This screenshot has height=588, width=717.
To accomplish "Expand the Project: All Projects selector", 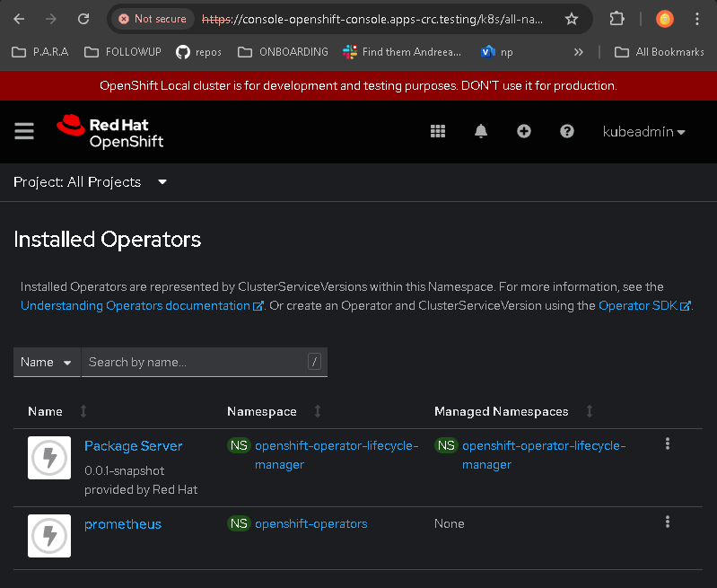I will tap(90, 182).
